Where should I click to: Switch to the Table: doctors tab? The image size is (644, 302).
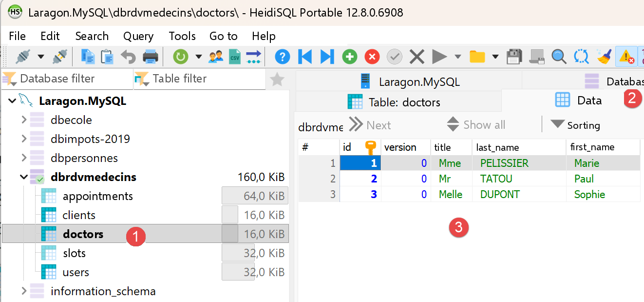point(398,102)
